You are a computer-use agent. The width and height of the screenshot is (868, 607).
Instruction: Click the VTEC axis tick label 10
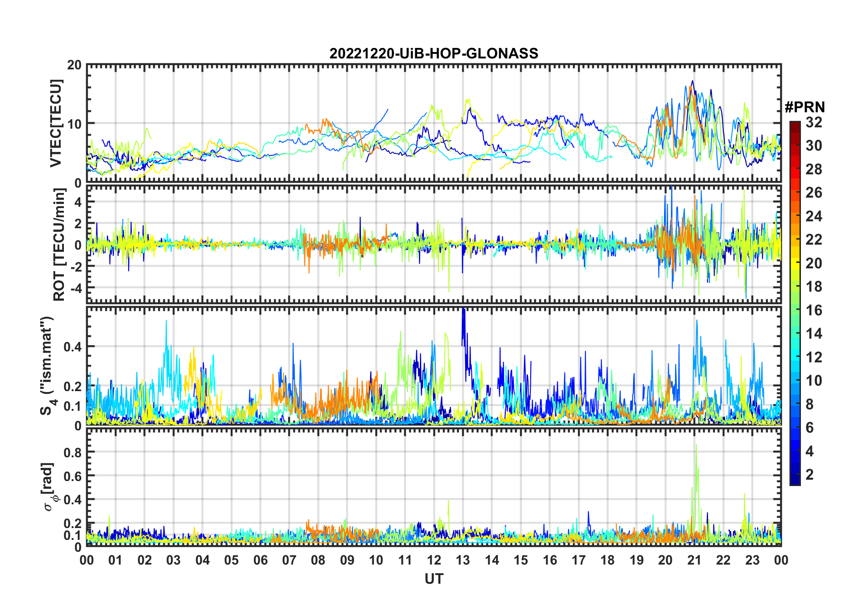click(74, 124)
